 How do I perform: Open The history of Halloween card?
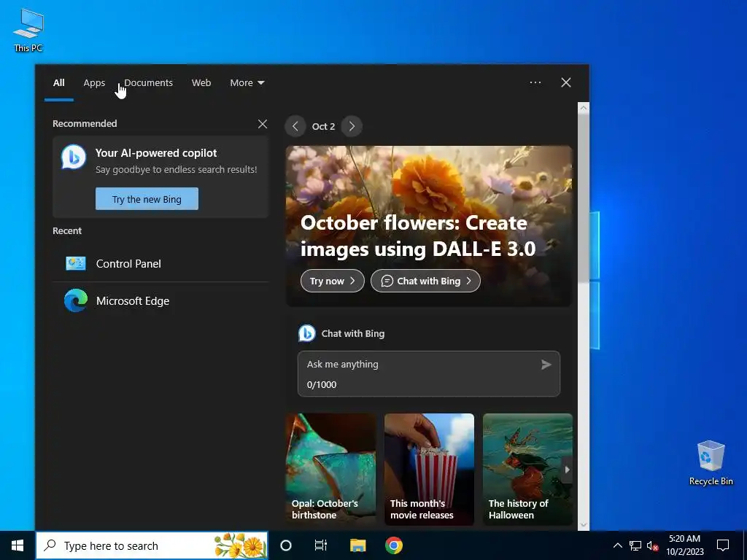[x=527, y=469]
